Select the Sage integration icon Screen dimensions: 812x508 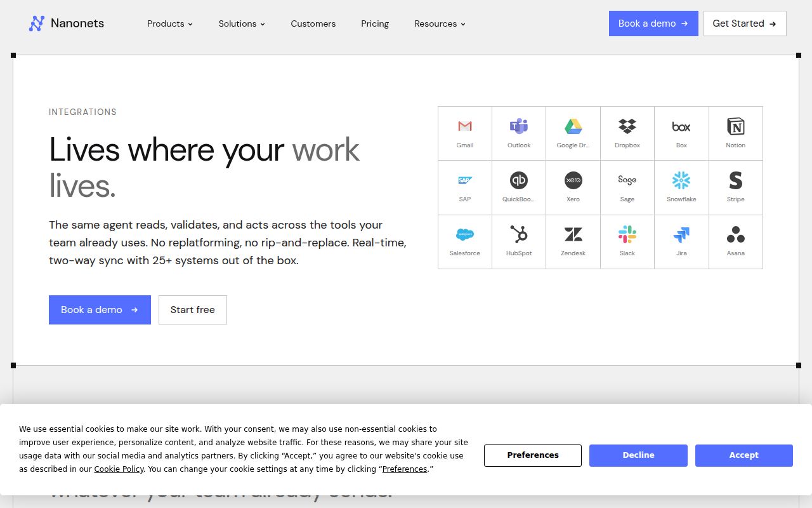click(x=627, y=180)
